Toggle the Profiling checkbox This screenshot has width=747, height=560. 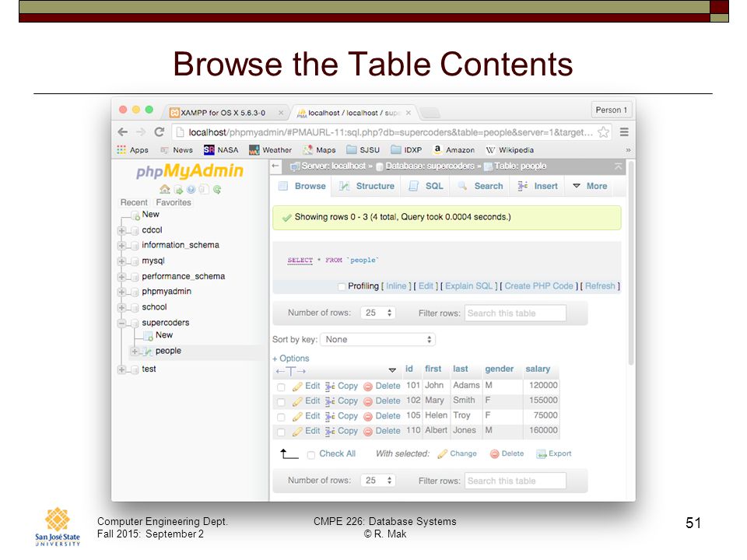click(x=341, y=286)
